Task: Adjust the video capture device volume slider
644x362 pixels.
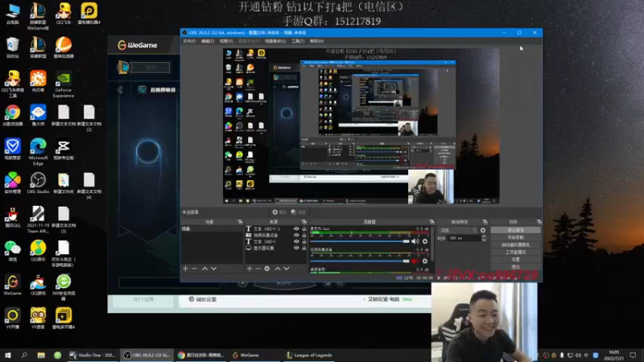Action: (x=360, y=261)
